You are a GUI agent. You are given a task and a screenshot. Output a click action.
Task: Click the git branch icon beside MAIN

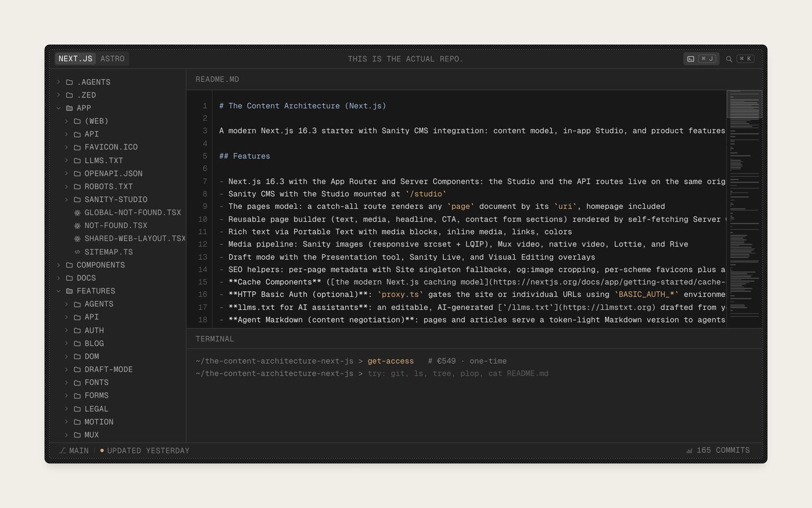pyautogui.click(x=63, y=450)
